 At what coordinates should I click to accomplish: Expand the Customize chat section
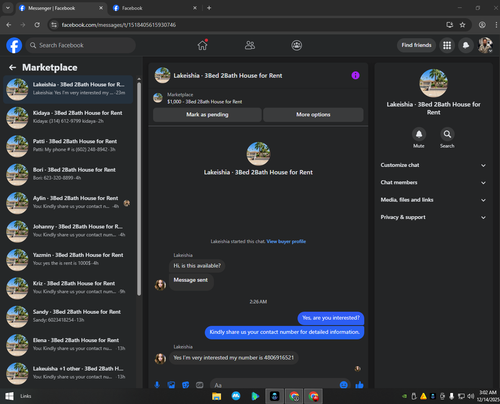click(433, 165)
